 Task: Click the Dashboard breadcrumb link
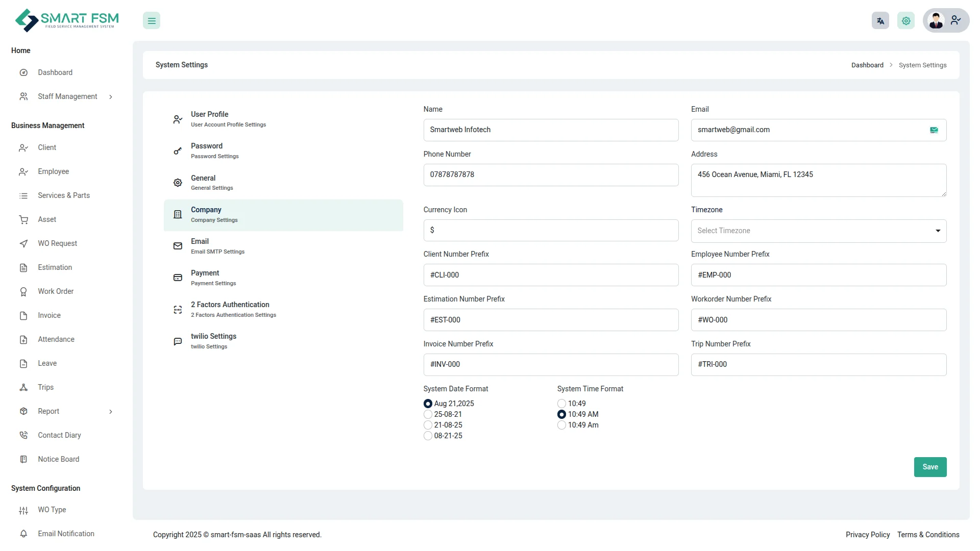(867, 65)
